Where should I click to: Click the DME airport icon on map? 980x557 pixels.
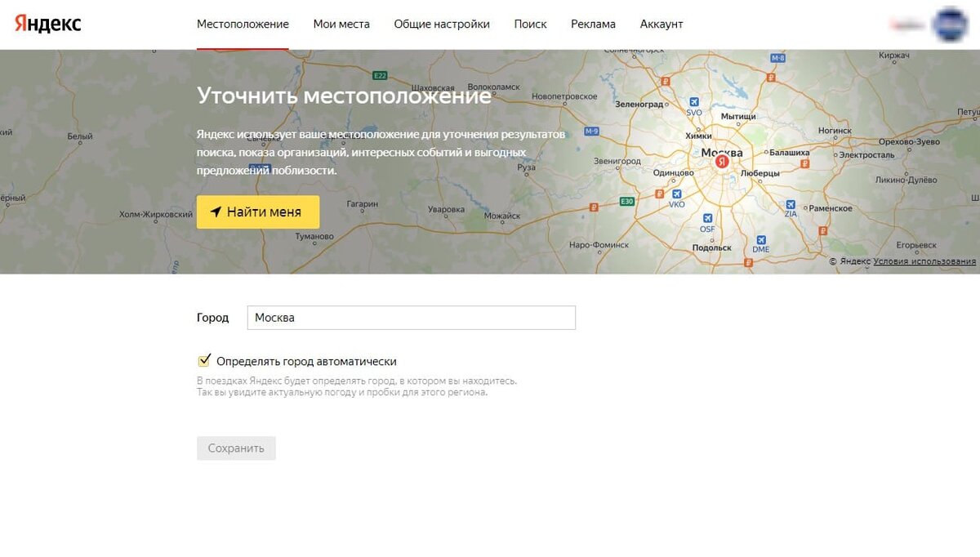pyautogui.click(x=761, y=240)
